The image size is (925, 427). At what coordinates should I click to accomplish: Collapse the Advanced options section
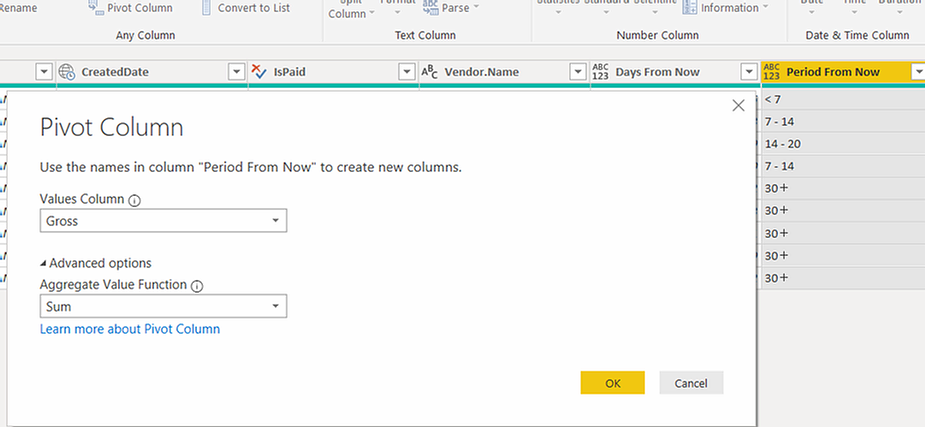coord(96,263)
